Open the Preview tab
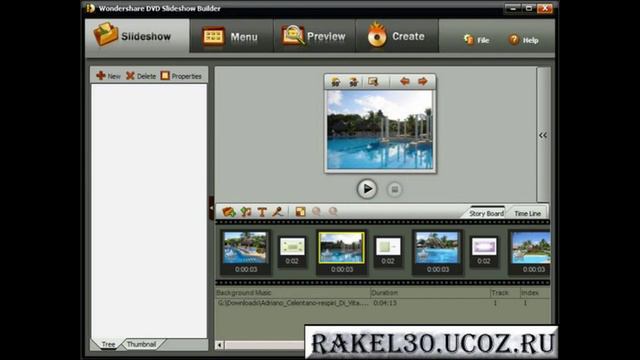Screen dimensions: 640x360 coord(314,37)
